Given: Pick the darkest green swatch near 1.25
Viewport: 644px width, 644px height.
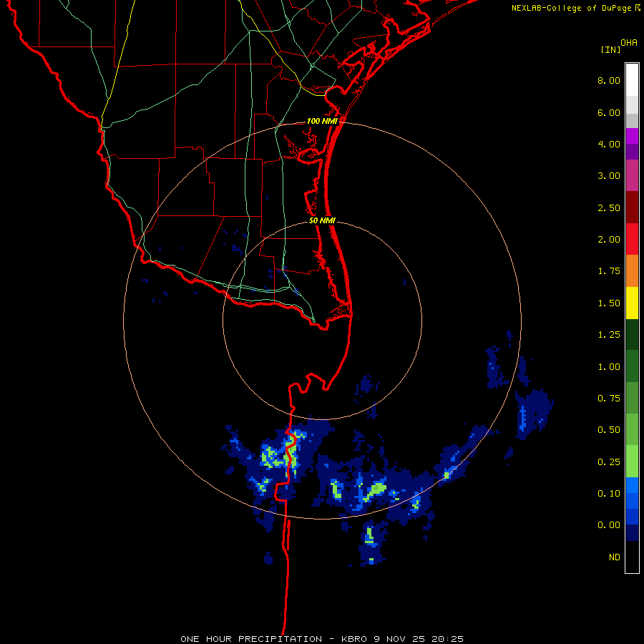Looking at the screenshot, I should click(632, 335).
